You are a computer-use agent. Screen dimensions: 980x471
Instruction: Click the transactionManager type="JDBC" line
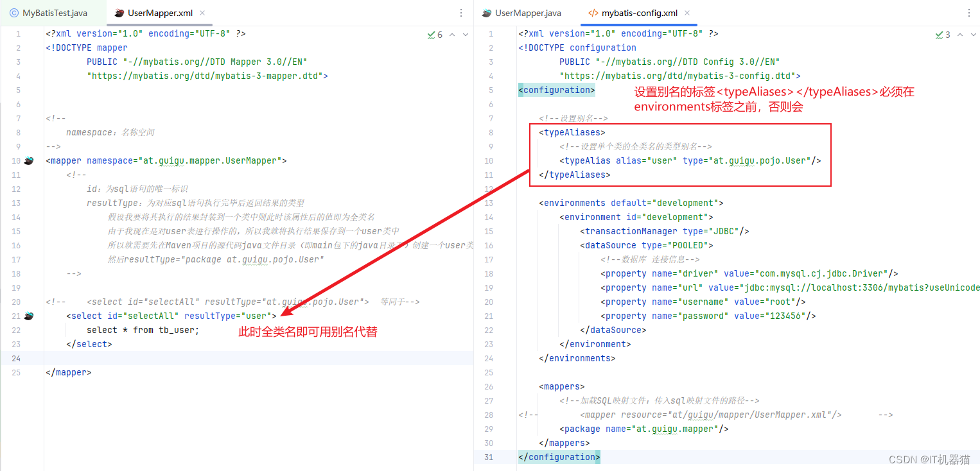tap(665, 231)
